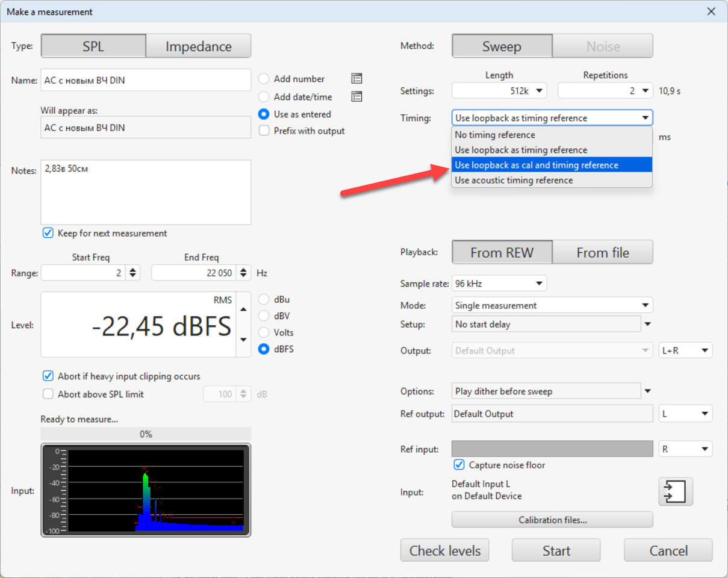The height and width of the screenshot is (578, 728).
Task: Choose dBu level unit
Action: (264, 299)
